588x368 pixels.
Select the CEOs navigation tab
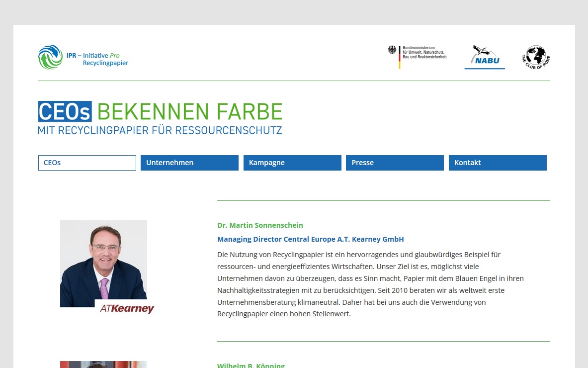(87, 163)
